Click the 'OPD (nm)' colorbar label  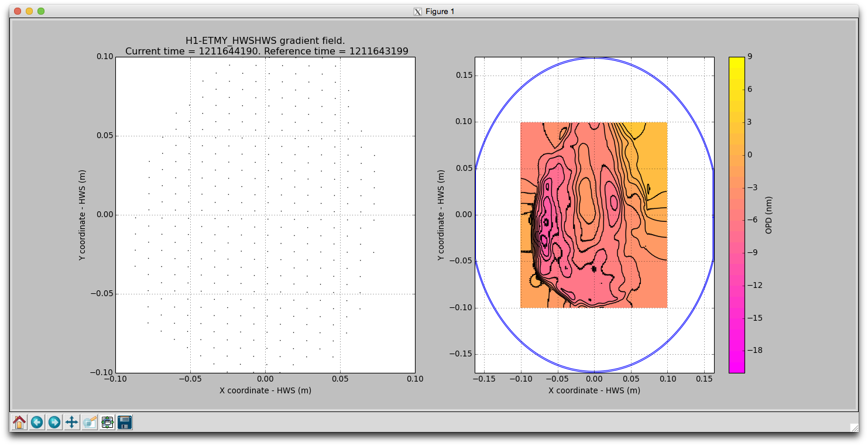(x=768, y=214)
